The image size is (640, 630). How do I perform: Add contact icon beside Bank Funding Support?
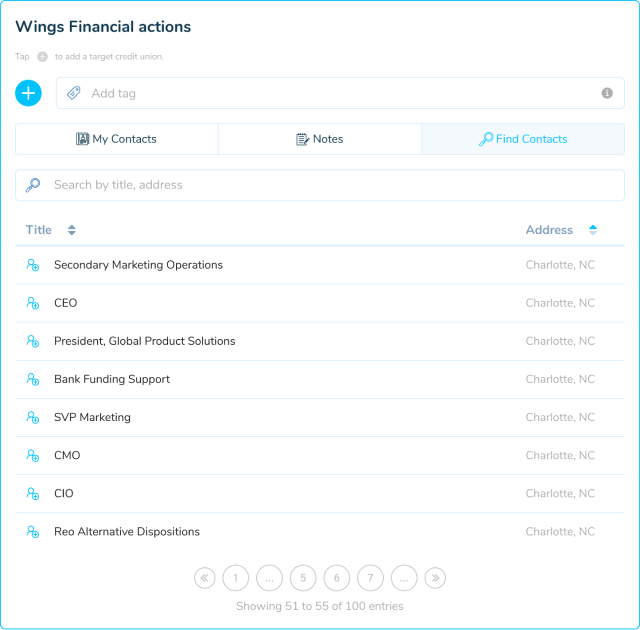click(x=33, y=379)
